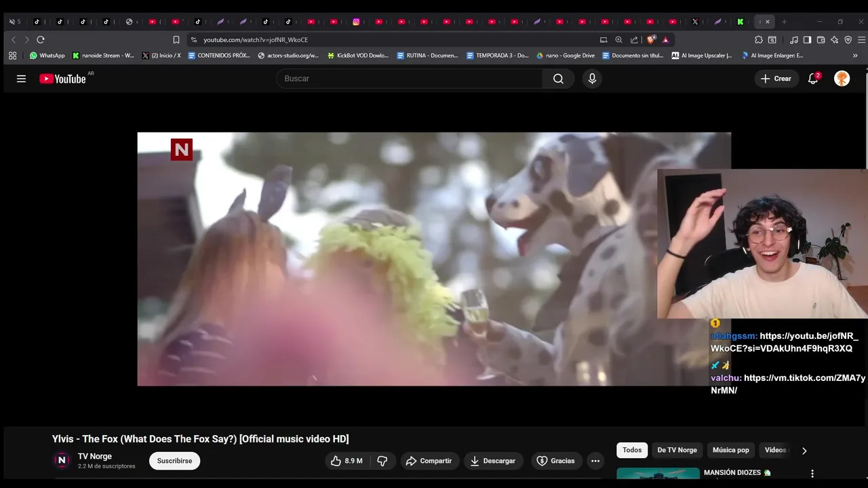Click the Descargar download button

493,461
